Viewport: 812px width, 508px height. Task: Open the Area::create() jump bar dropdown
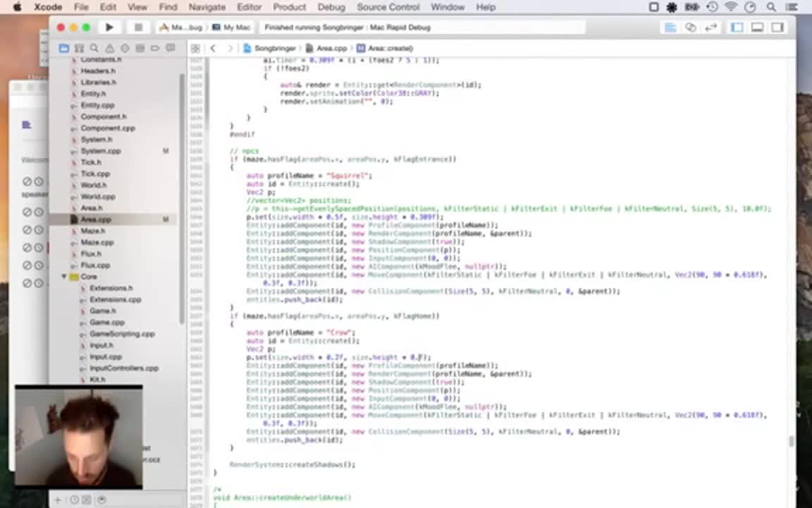click(386, 48)
